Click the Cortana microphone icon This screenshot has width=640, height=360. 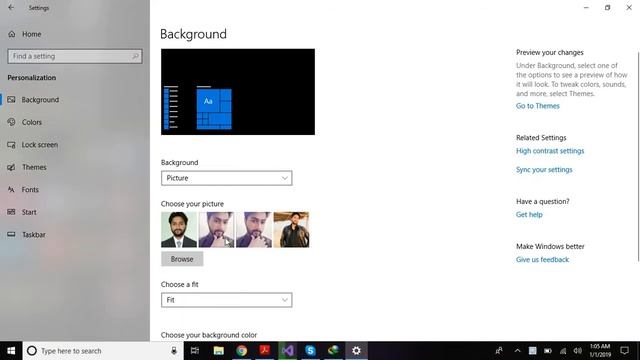coord(174,351)
